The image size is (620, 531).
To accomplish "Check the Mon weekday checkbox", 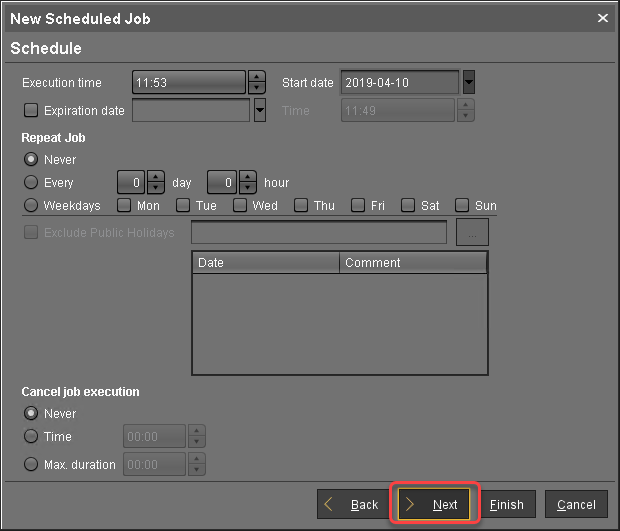I will (x=124, y=206).
